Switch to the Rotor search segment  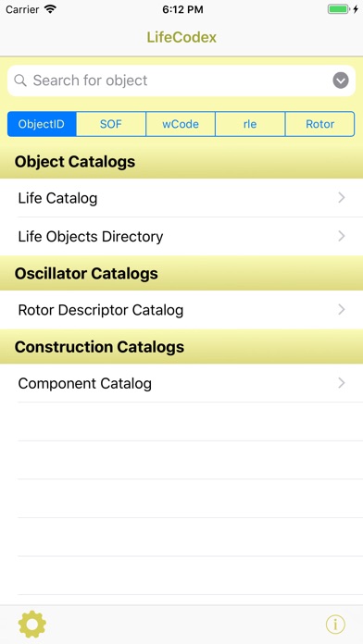pyautogui.click(x=319, y=124)
